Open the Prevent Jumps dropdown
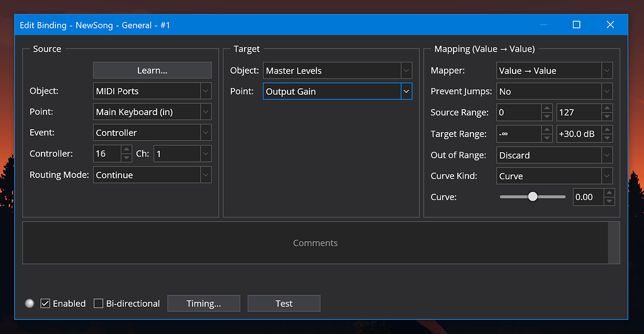Screen dimensions: 644x334 pos(554,92)
